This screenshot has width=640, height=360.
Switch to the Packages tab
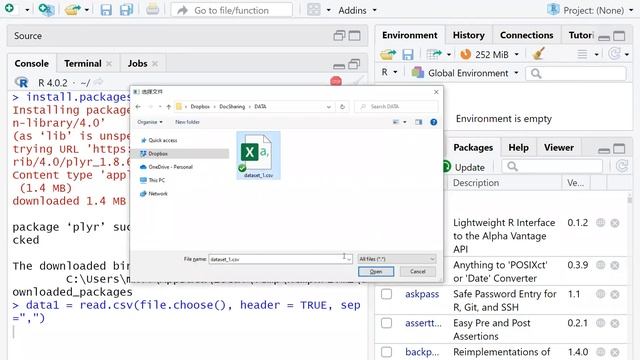473,148
